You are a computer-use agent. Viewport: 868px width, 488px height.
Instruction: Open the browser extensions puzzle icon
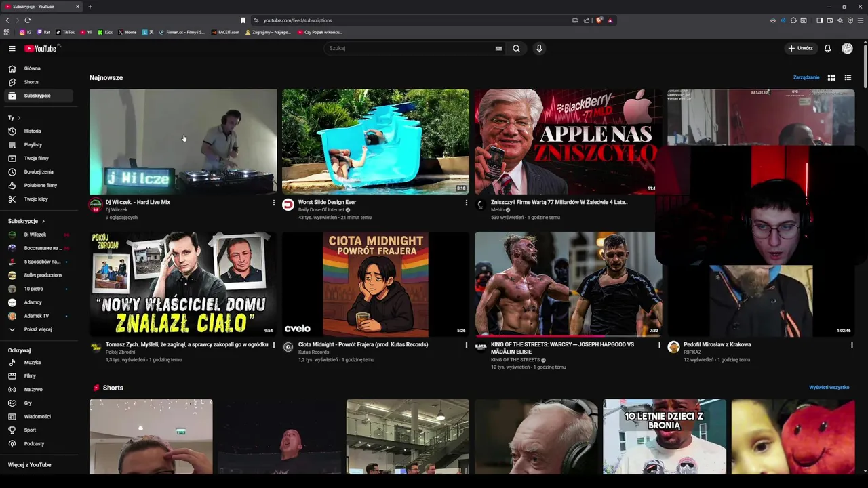[793, 20]
